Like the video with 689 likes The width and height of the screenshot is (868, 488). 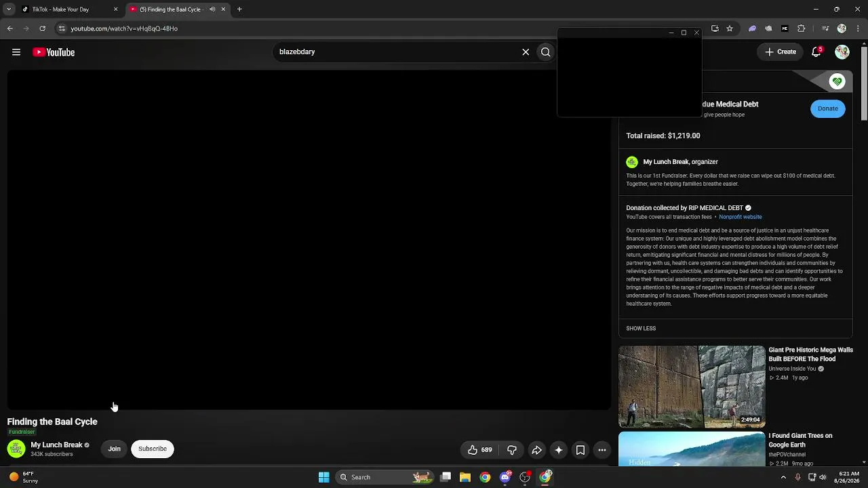coord(480,450)
